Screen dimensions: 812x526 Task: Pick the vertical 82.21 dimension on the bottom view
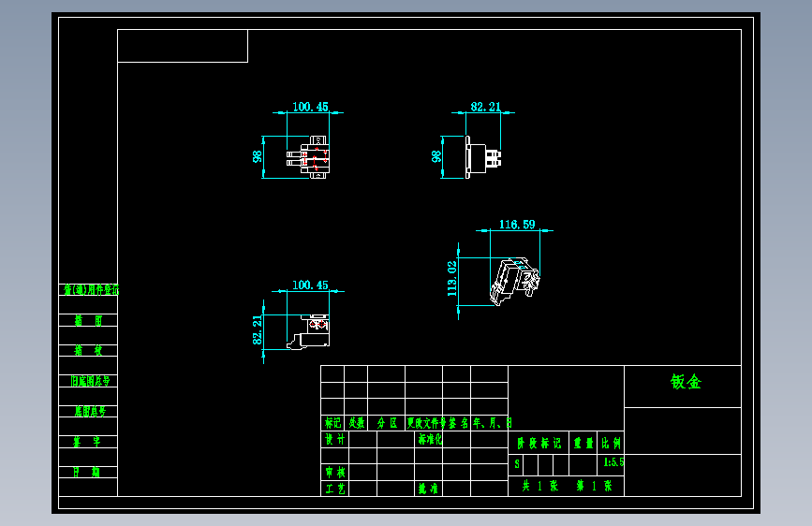(257, 329)
